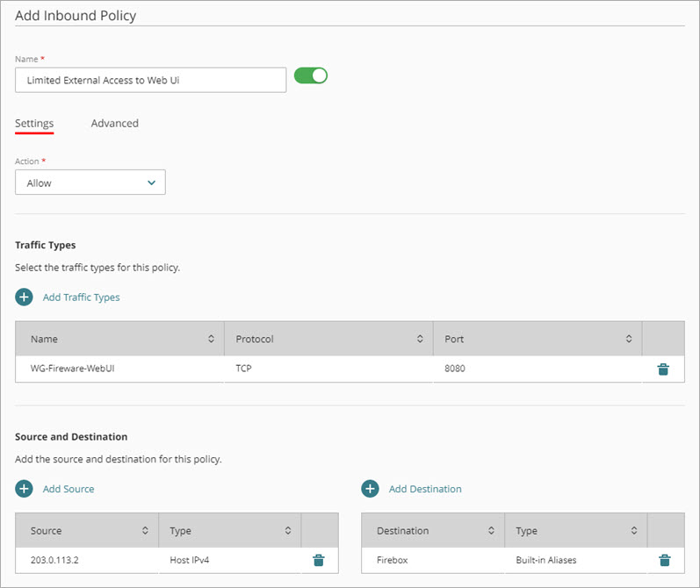Delete the 203.0.113.2 source entry
This screenshot has height=588, width=700.
(x=319, y=561)
